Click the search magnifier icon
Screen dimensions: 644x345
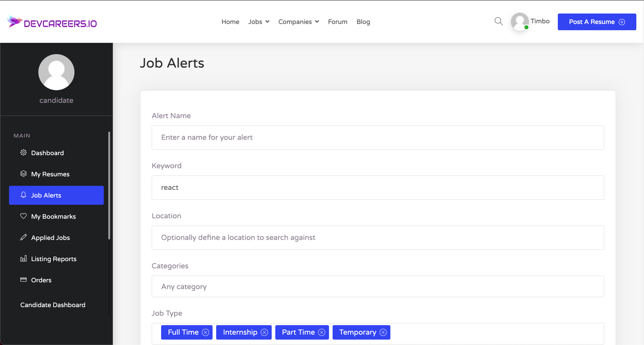498,21
